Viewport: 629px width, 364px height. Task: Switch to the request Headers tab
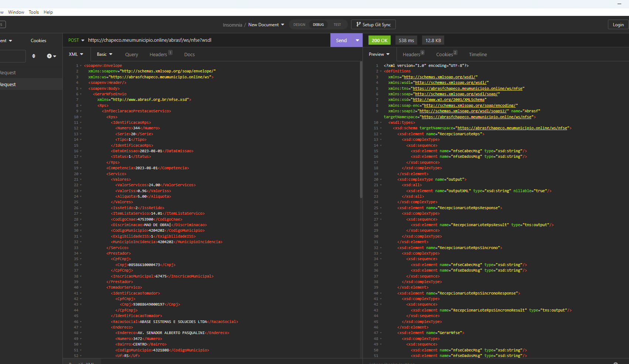tap(160, 54)
